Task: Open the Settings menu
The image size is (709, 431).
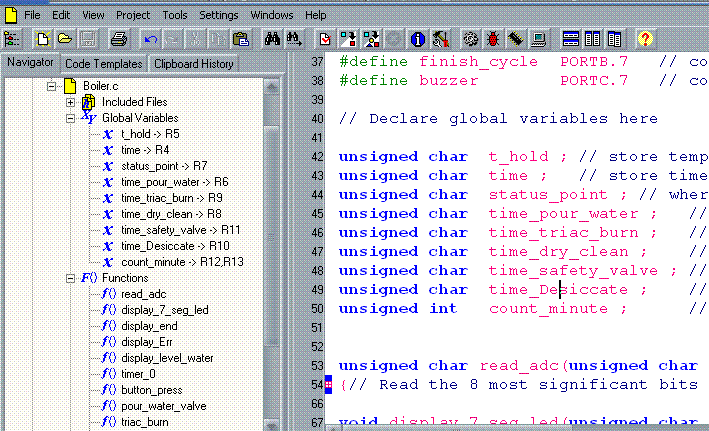Action: tap(219, 15)
